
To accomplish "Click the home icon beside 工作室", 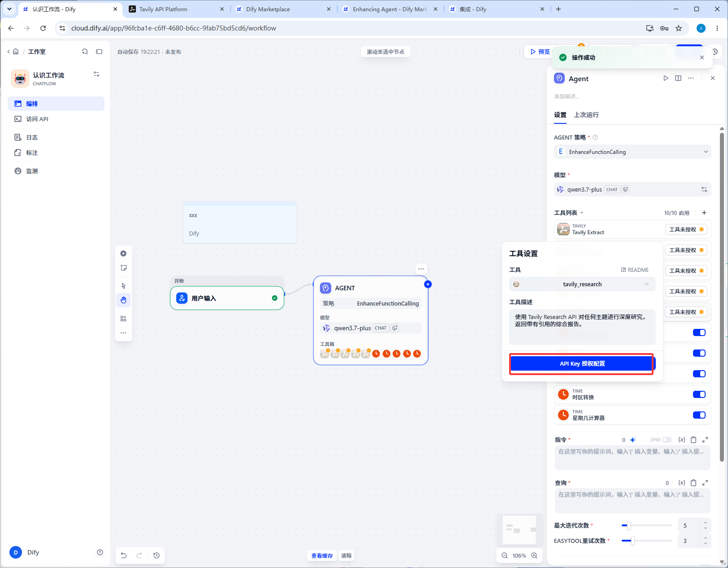I will click(x=16, y=52).
